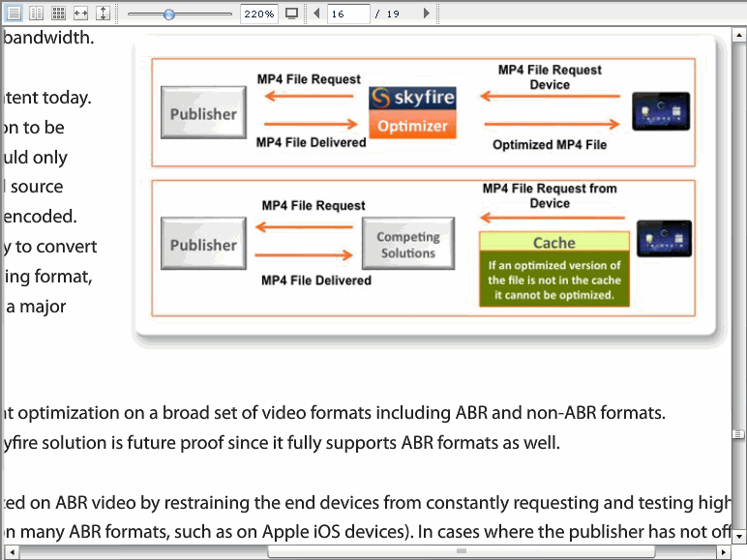Click the 'Optimized MP4 File' label

[550, 145]
